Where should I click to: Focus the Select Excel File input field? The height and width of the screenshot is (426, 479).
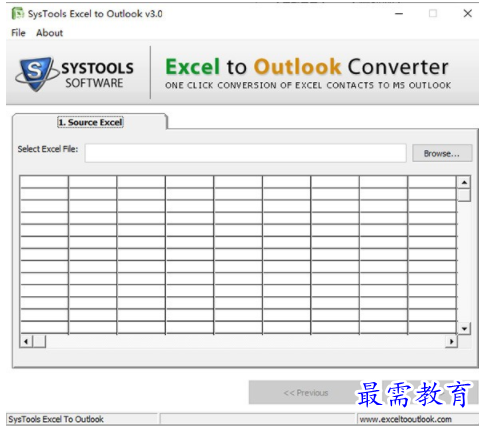click(x=246, y=153)
